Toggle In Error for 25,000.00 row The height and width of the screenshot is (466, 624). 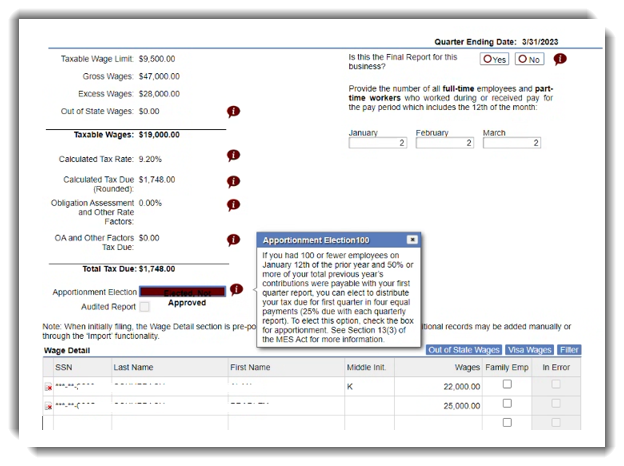[x=556, y=404]
